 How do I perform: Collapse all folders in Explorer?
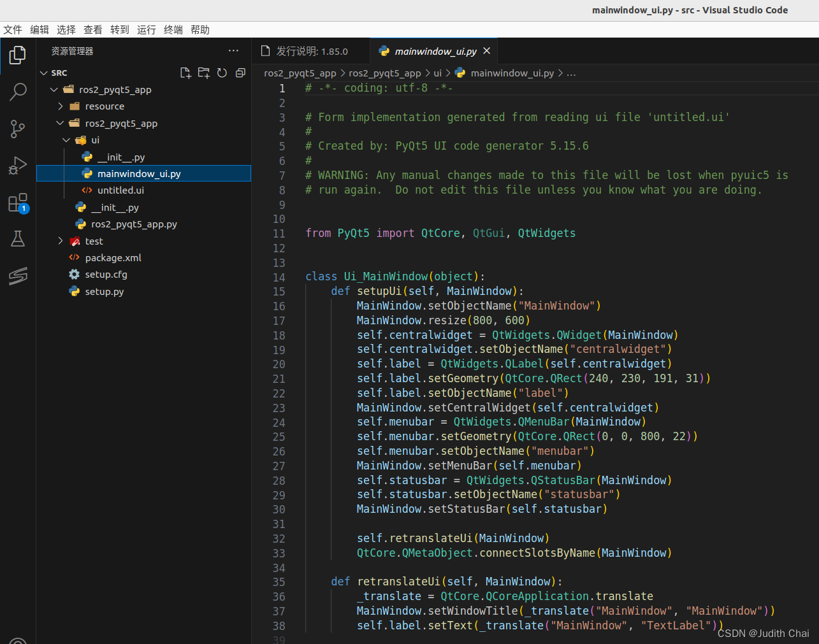click(240, 73)
